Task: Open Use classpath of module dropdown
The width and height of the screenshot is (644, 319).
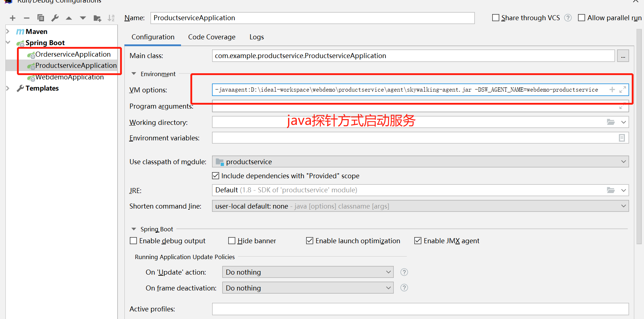Action: click(420, 162)
